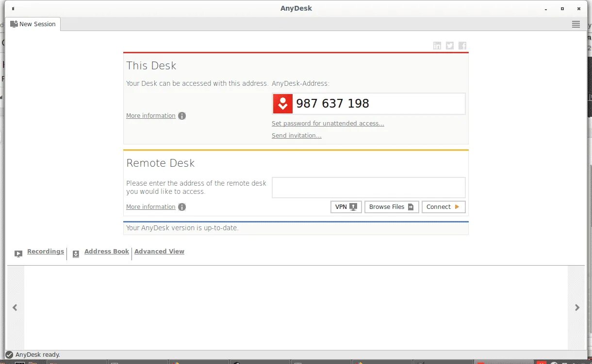Click the AnyDesk address 987 637 198
The width and height of the screenshot is (592, 364).
point(333,104)
